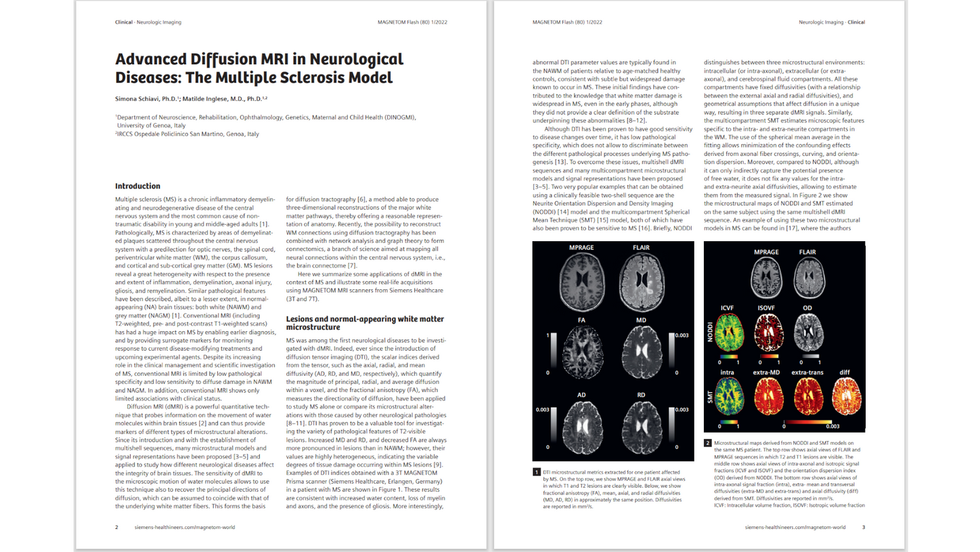Click the OD map in Figure 2
The width and height of the screenshot is (980, 552).
809,332
